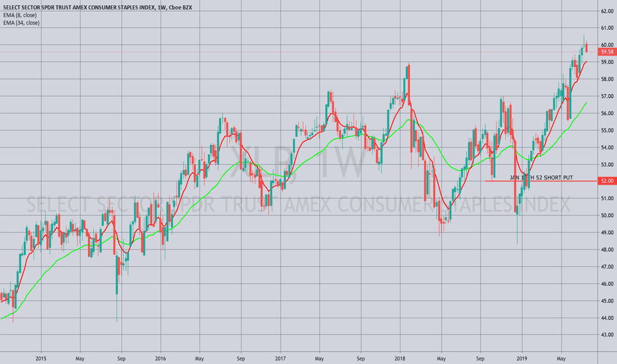
Task: Click the 2018 time axis label
Action: tap(400, 359)
